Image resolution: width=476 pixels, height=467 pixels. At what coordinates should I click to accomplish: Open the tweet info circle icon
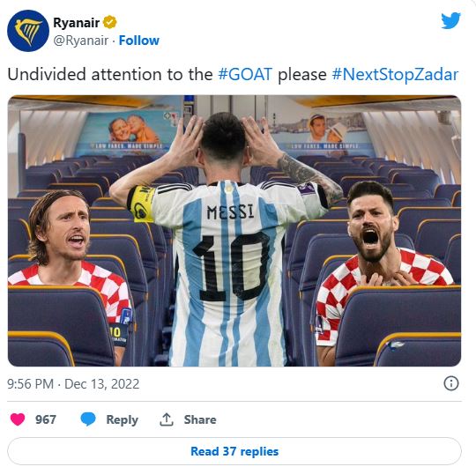pyautogui.click(x=451, y=383)
